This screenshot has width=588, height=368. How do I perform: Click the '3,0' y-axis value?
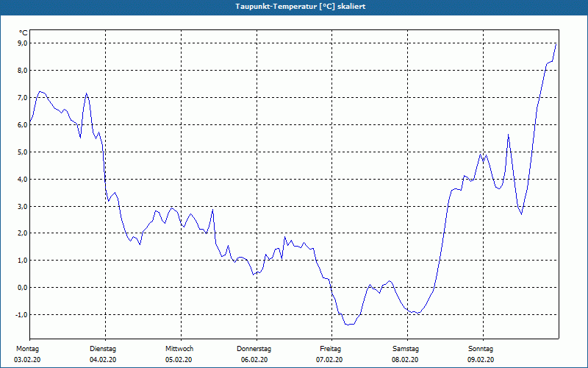pos(23,206)
